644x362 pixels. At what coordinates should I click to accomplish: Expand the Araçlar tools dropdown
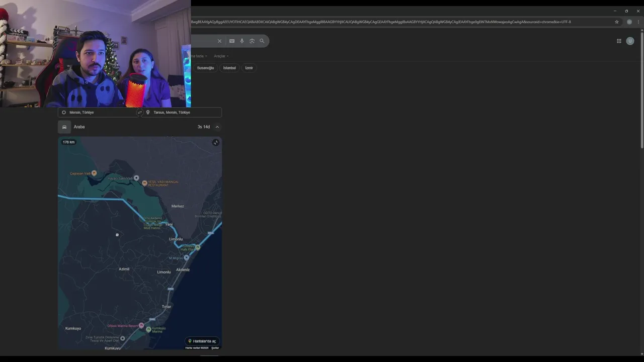221,56
